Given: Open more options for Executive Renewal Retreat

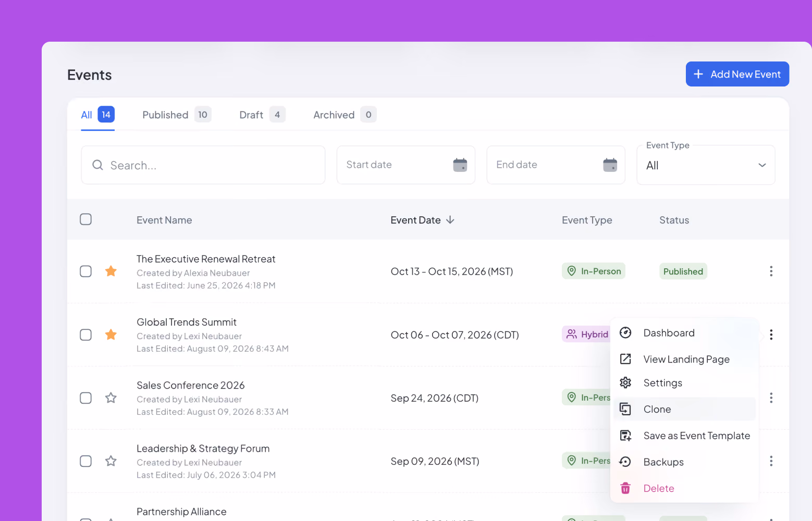Looking at the screenshot, I should coord(771,271).
